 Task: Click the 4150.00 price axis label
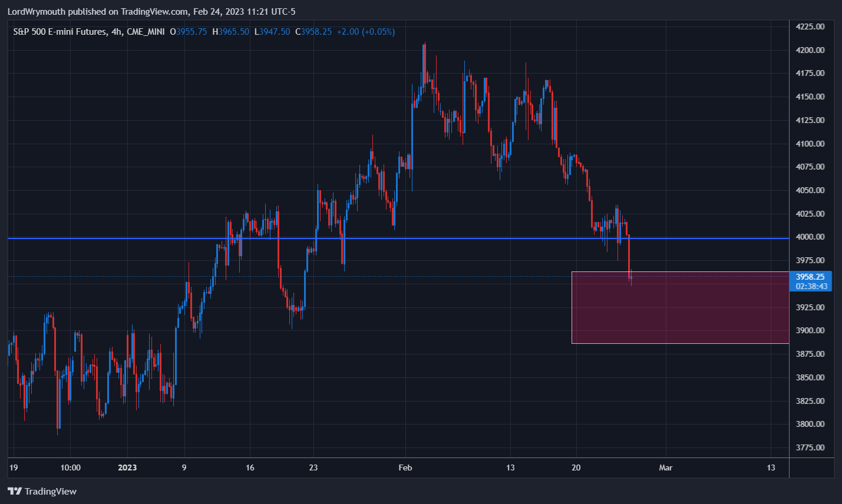click(x=810, y=97)
